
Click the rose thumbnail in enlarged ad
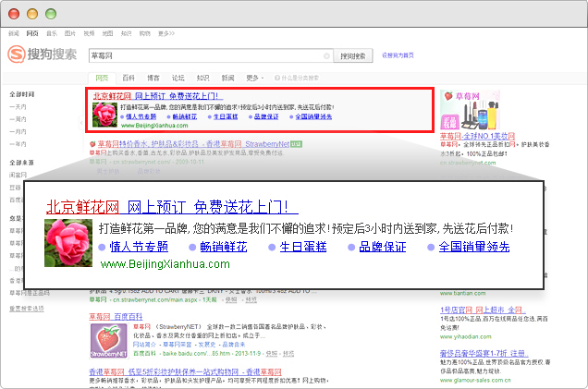67,245
